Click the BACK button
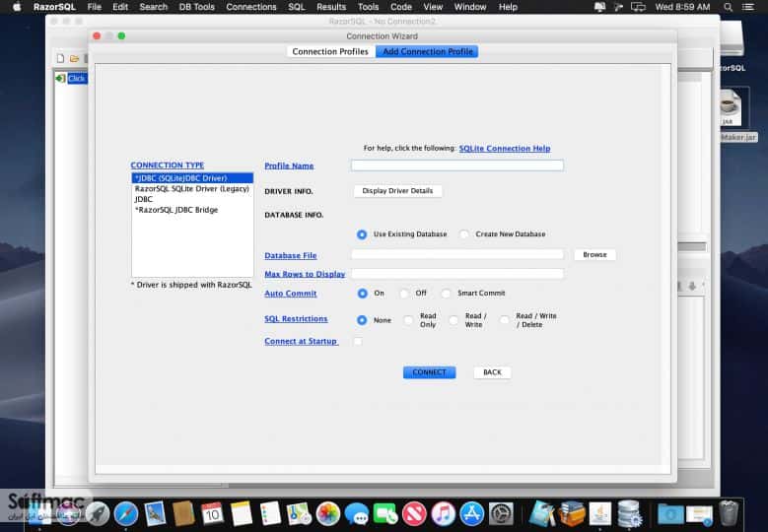This screenshot has height=532, width=768. point(492,372)
